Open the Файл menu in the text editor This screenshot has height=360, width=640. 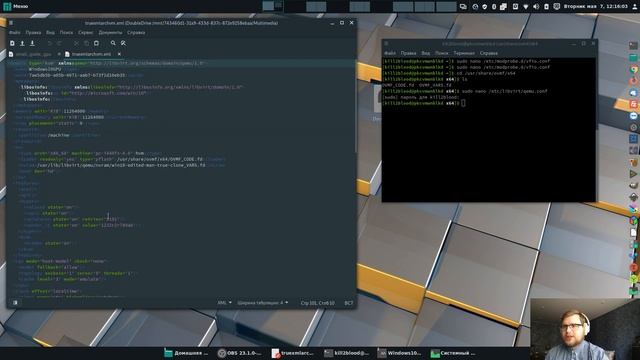(x=14, y=33)
